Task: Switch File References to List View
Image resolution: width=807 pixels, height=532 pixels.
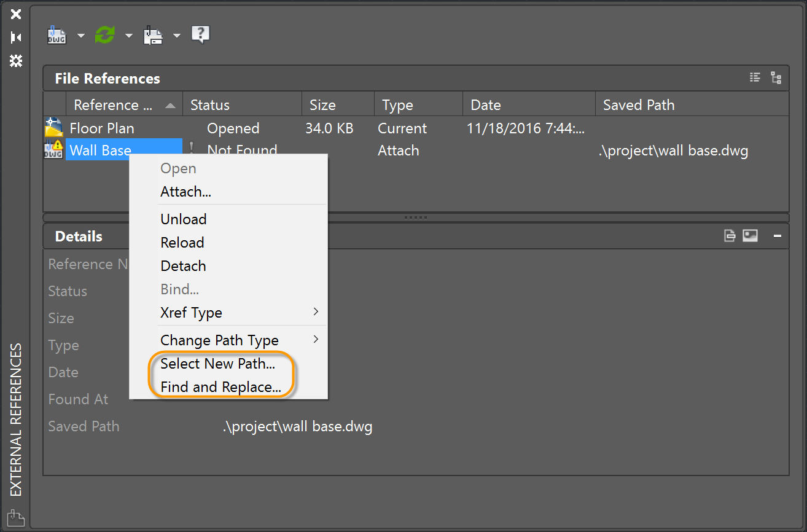Action: coord(755,77)
